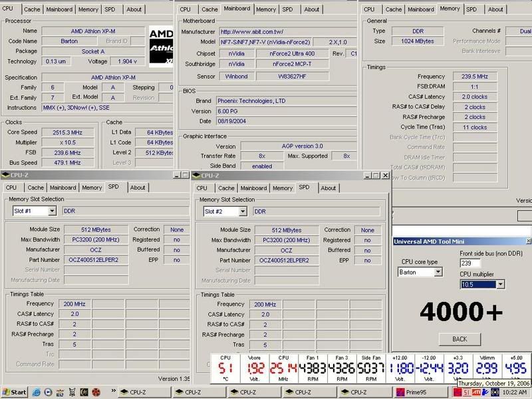532x399 pixels.
Task: Expand the Slot #2 memory slot dropdown
Action: [242, 211]
